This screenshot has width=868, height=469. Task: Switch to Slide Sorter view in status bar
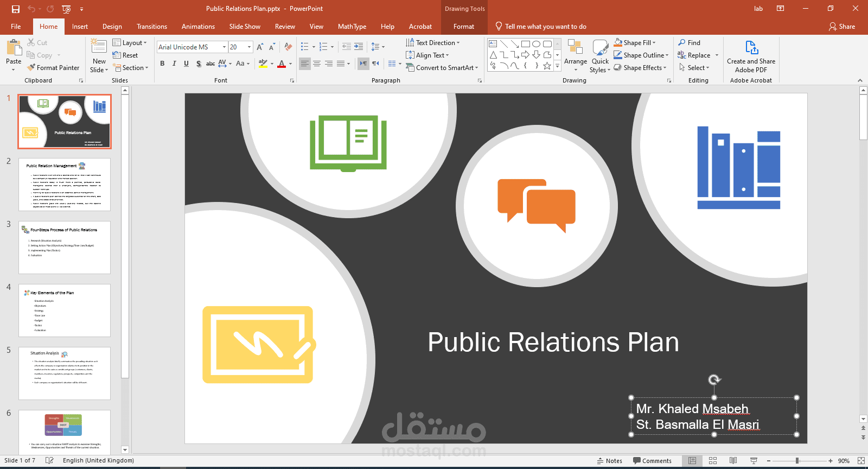(x=713, y=461)
